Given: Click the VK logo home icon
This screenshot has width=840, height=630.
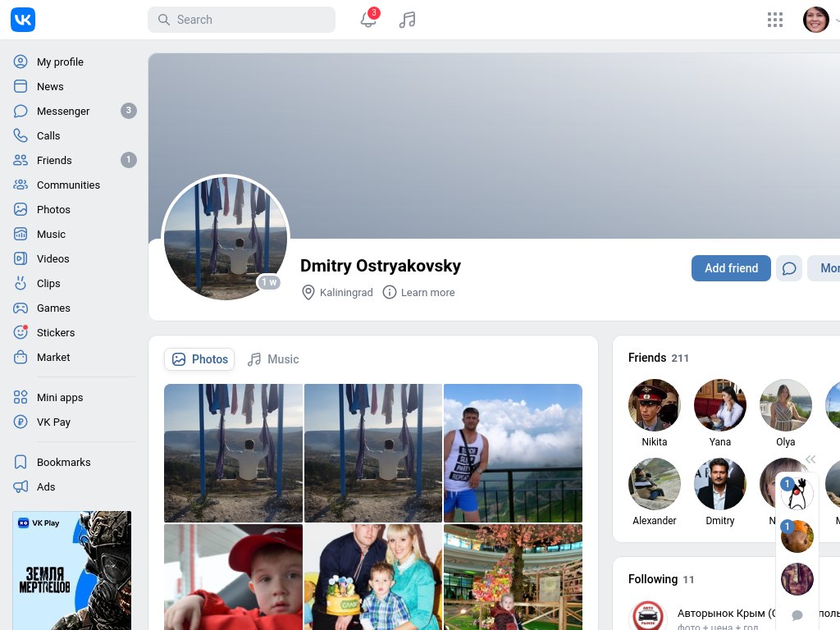Looking at the screenshot, I should (x=23, y=20).
